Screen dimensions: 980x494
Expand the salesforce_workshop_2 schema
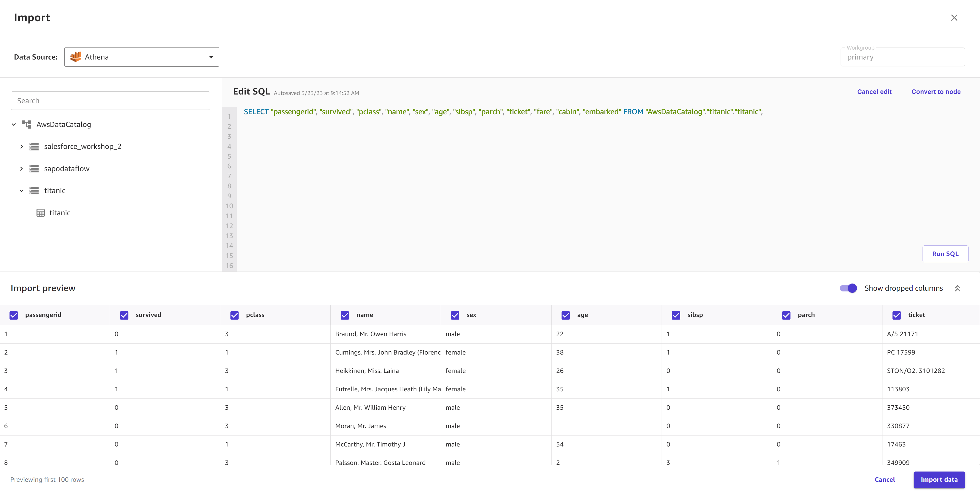click(21, 147)
